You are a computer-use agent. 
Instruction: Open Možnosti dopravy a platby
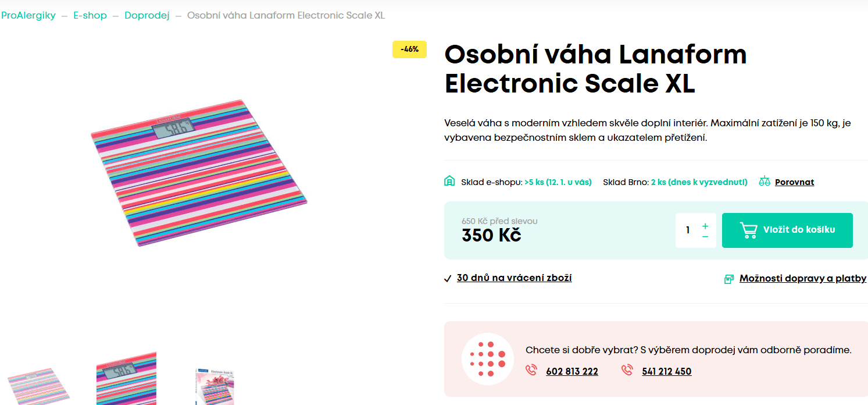(802, 278)
